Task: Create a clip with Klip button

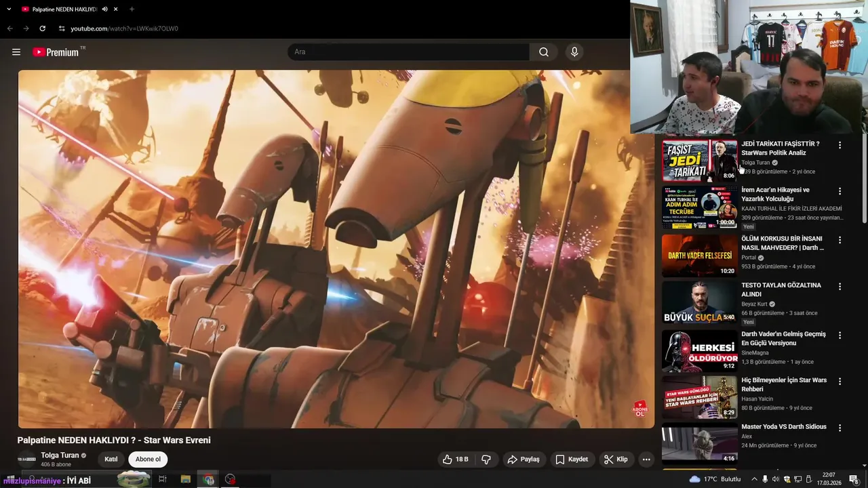Action: click(x=616, y=459)
